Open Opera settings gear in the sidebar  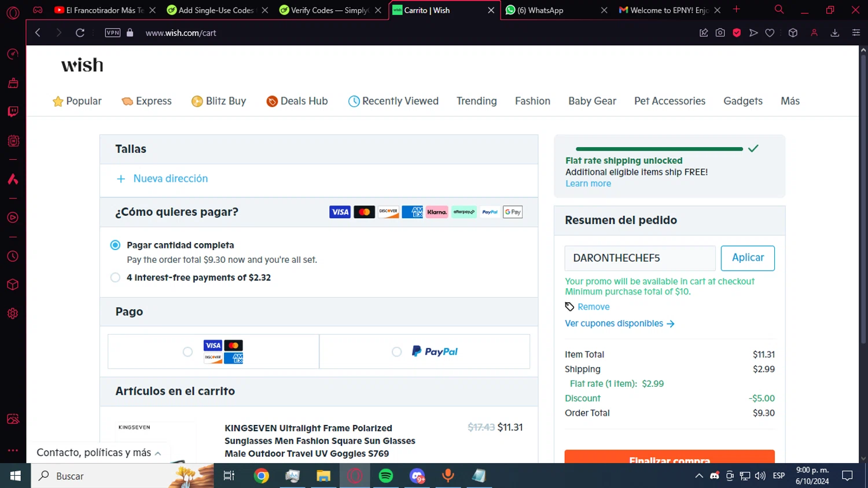click(x=13, y=314)
